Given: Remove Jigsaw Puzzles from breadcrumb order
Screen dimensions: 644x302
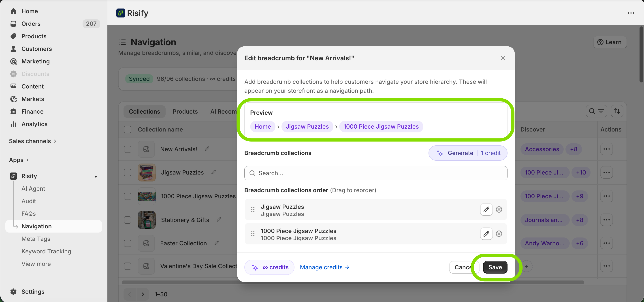Looking at the screenshot, I should coord(499,209).
